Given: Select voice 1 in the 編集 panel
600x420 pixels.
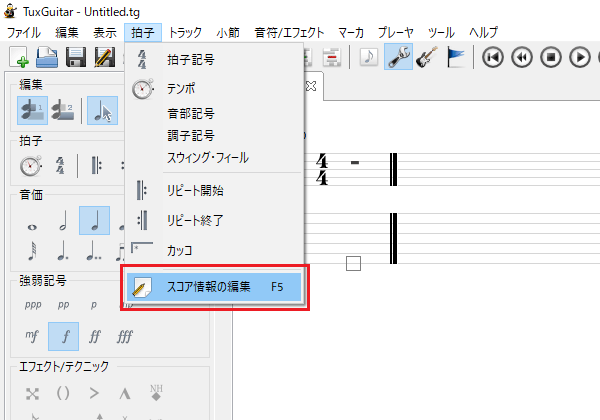Looking at the screenshot, I should [x=33, y=111].
